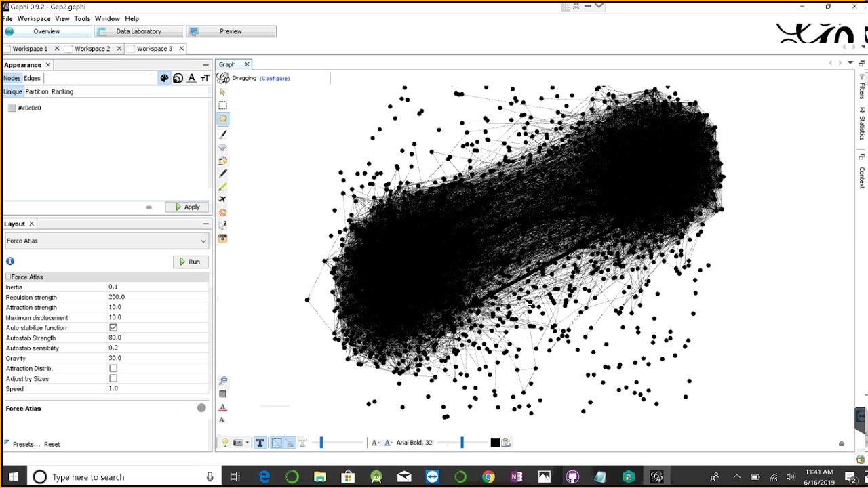Enable the Attraction Distrib. checkbox
Image resolution: width=868 pixels, height=488 pixels.
coord(113,369)
